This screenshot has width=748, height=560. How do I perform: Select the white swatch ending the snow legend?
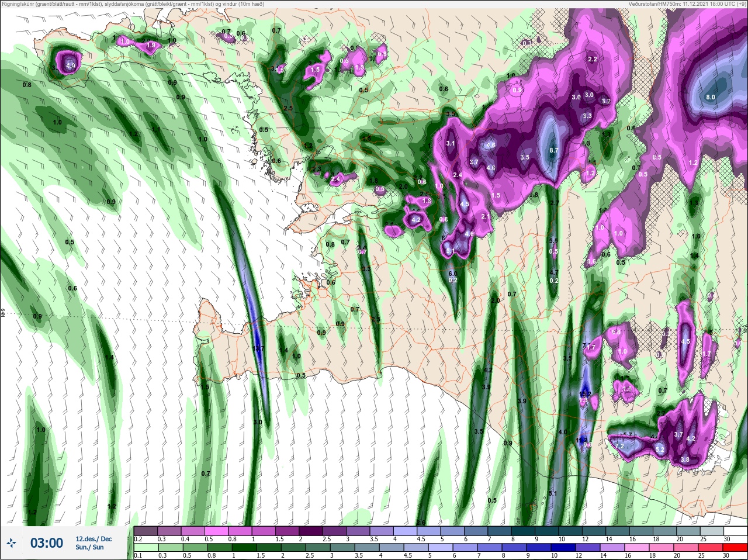(735, 531)
